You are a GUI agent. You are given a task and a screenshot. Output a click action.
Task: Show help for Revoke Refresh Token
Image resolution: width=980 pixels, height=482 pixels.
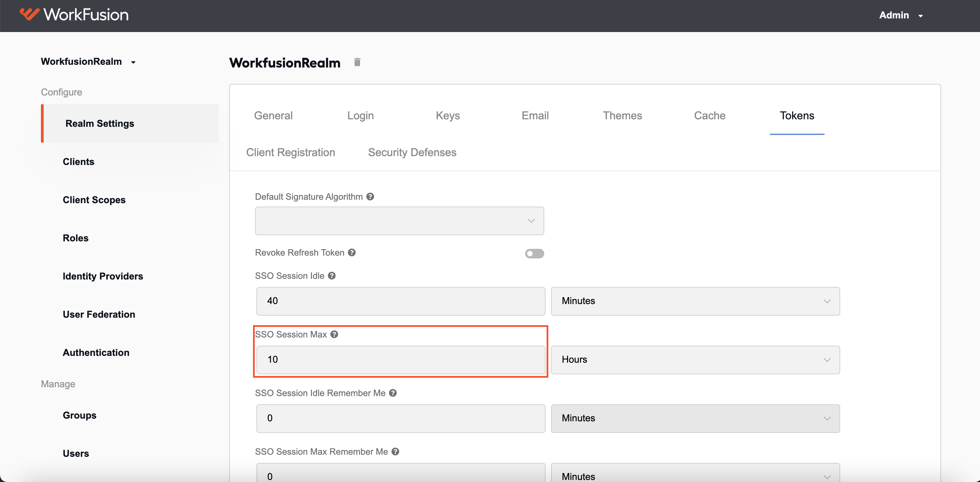point(352,253)
